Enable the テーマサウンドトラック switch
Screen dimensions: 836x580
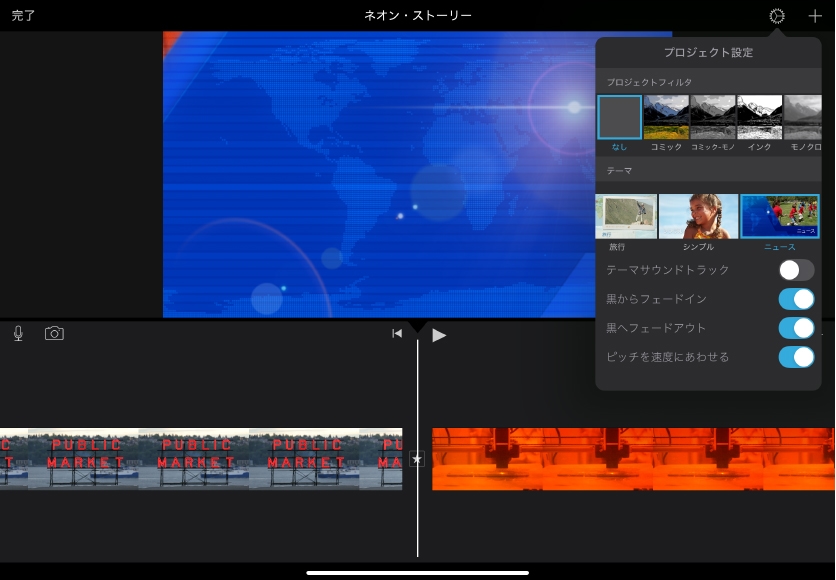coord(796,270)
